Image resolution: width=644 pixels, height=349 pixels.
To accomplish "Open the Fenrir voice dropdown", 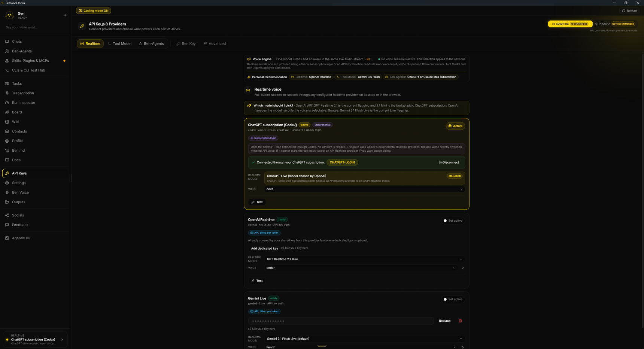I will point(361,347).
